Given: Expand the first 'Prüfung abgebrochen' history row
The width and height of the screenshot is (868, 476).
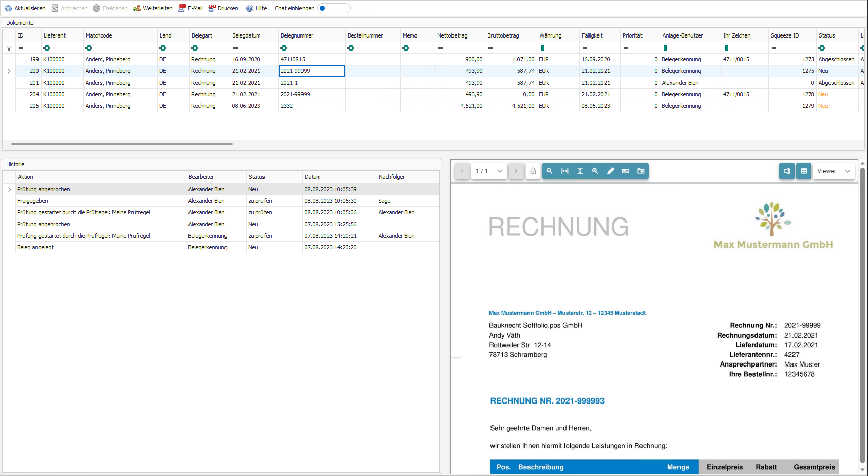Looking at the screenshot, I should [9, 190].
